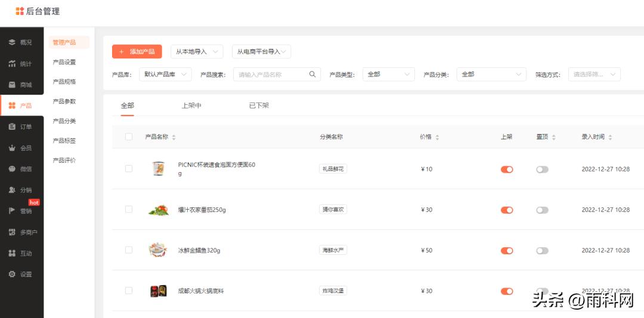Toggle 上架 switch for 成都火锅火锅底料
This screenshot has width=644, height=318.
pos(507,291)
